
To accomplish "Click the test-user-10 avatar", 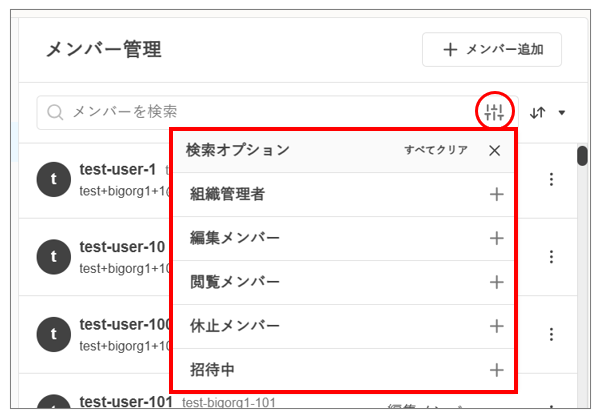I will tap(52, 257).
